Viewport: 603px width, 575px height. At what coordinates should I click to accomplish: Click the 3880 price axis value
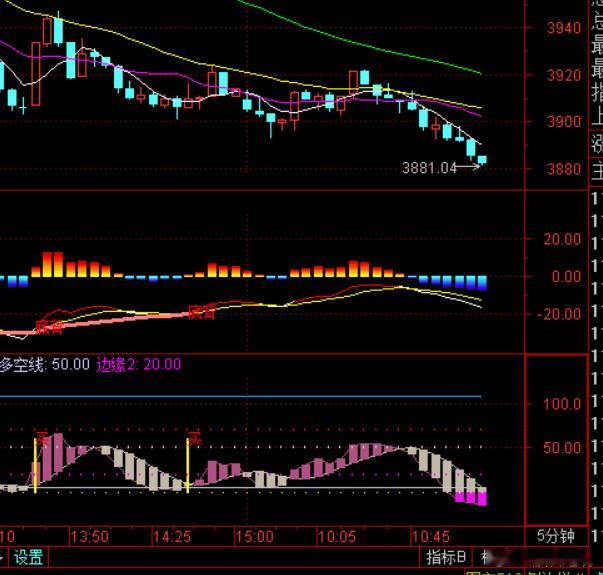point(564,169)
